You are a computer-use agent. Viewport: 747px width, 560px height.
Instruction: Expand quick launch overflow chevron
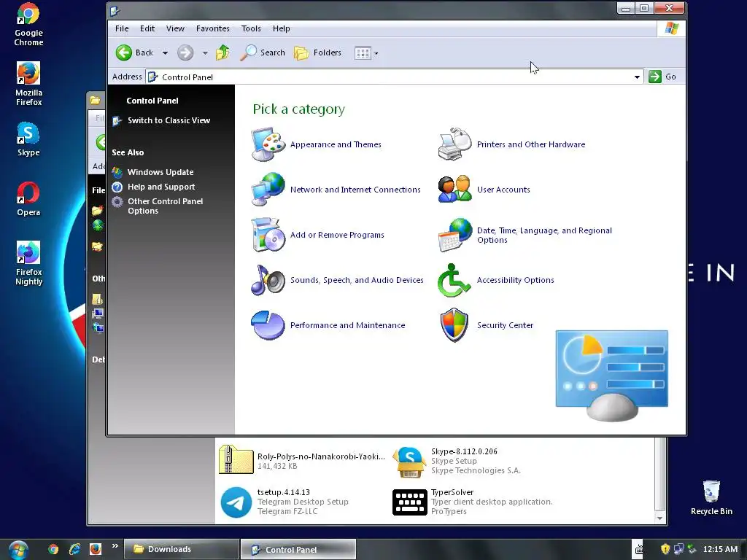click(x=115, y=546)
